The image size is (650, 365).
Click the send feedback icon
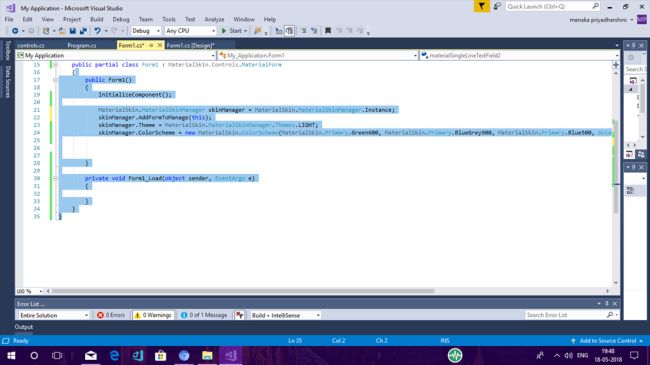[x=497, y=6]
